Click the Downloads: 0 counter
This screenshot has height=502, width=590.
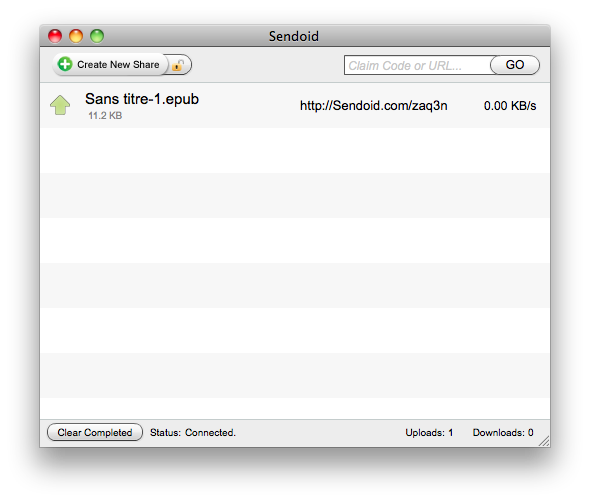tap(503, 433)
